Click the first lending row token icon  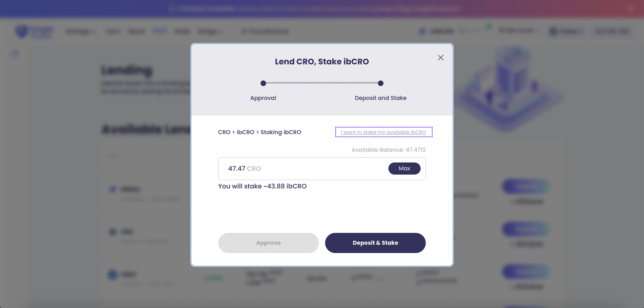pyautogui.click(x=113, y=189)
